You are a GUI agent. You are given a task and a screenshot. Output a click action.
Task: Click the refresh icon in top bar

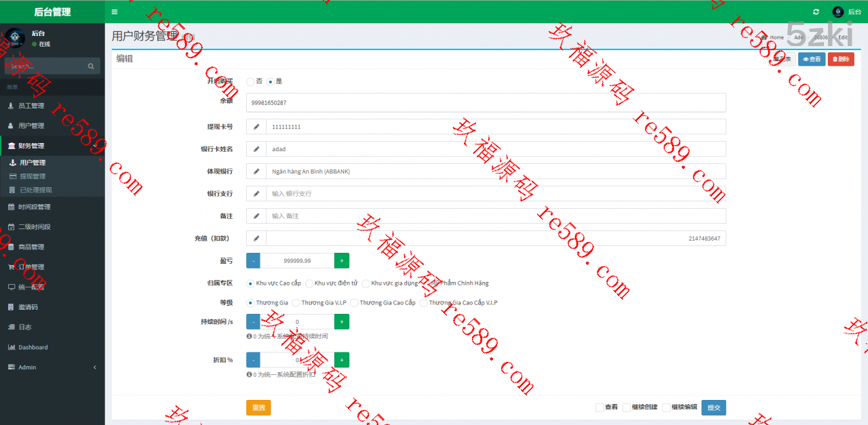pyautogui.click(x=816, y=12)
